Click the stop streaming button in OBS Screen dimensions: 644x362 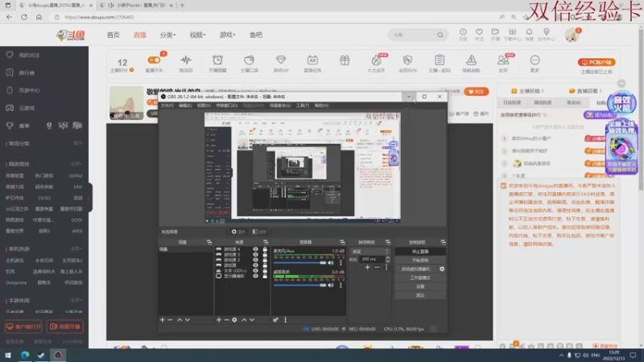pyautogui.click(x=420, y=251)
